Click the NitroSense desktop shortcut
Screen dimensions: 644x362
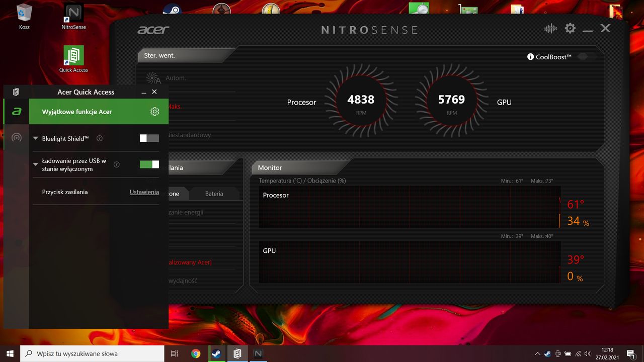click(73, 17)
